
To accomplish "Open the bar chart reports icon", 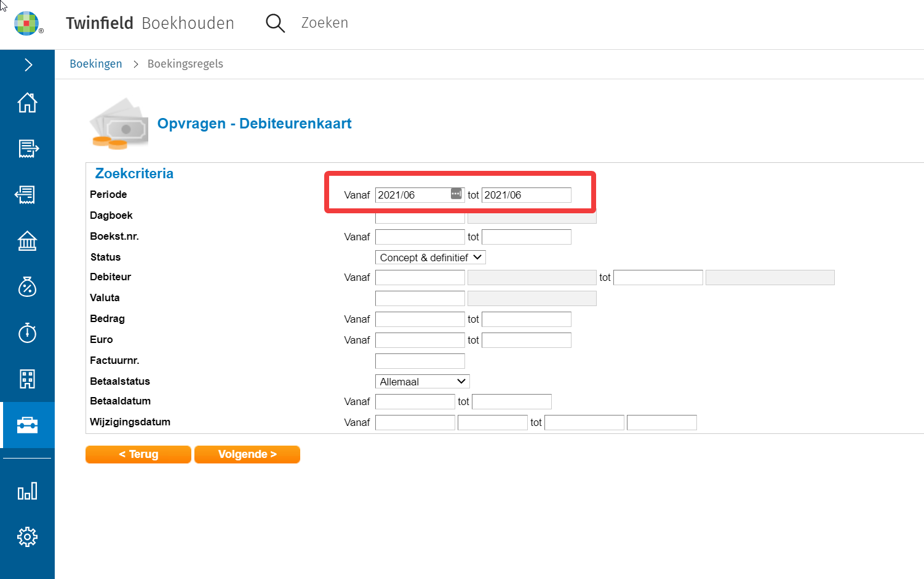I will pos(27,491).
